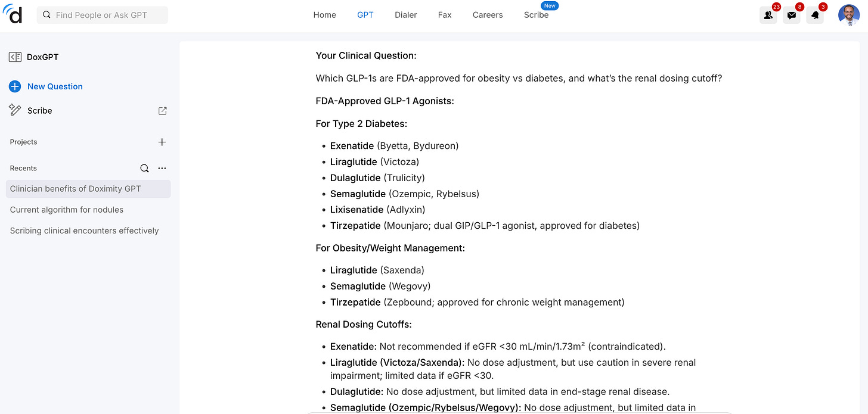Click the 'Exenatide (Byetta, Bydureon)' bullet
This screenshot has width=868, height=414.
[x=394, y=146]
